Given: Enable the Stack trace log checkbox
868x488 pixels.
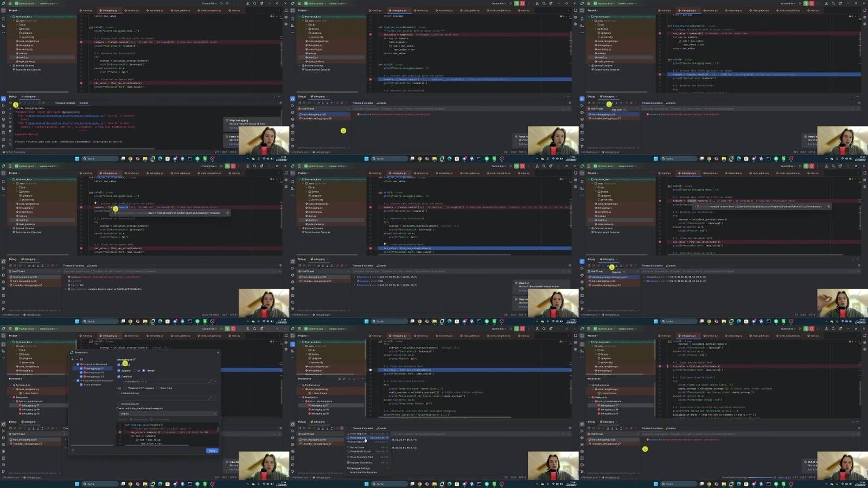Looking at the screenshot, I should (157, 388).
